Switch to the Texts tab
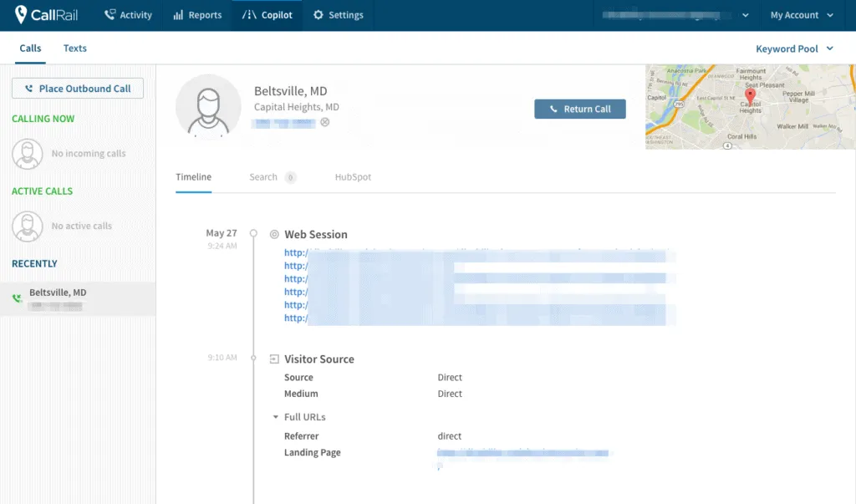This screenshot has width=856, height=504. [x=74, y=48]
